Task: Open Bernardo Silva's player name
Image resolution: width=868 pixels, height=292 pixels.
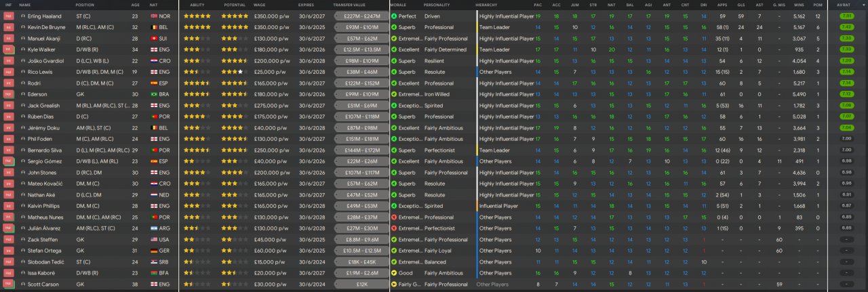Action: [x=45, y=150]
